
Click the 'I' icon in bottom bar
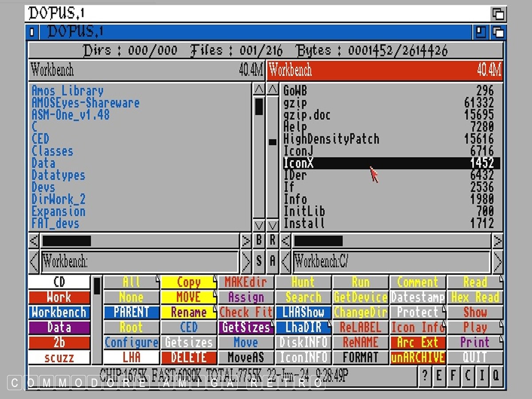[x=482, y=376]
